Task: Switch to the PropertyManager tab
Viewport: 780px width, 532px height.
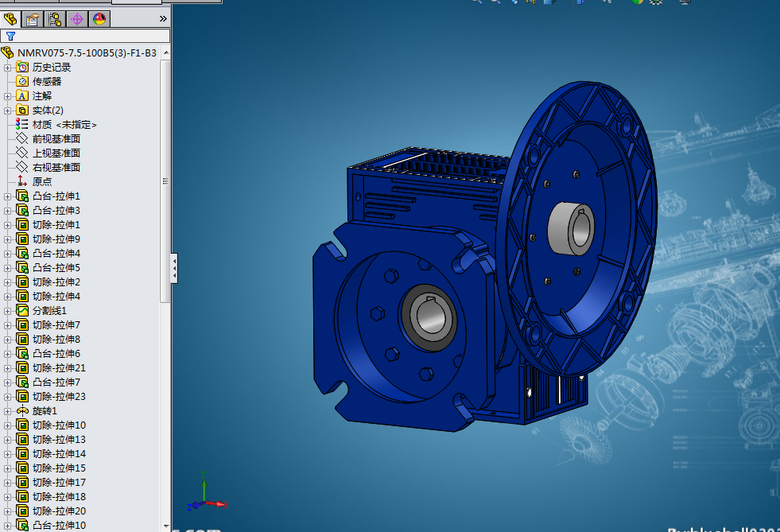Action: point(33,19)
